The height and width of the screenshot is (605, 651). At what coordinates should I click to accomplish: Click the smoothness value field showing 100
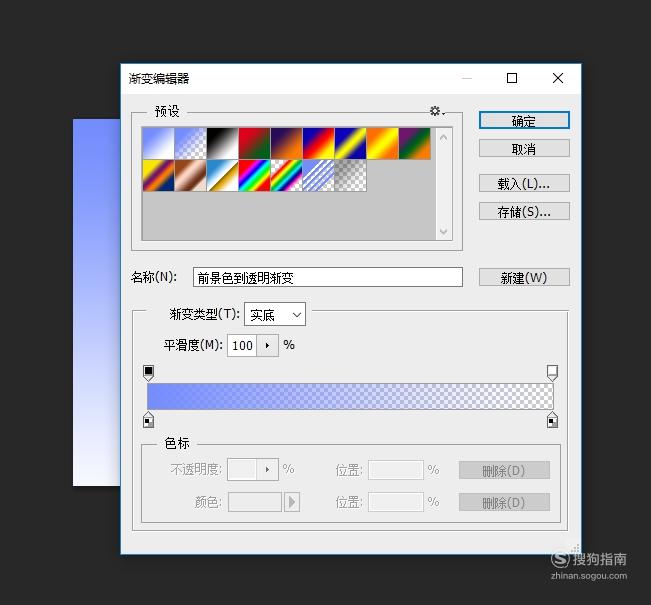[x=242, y=345]
